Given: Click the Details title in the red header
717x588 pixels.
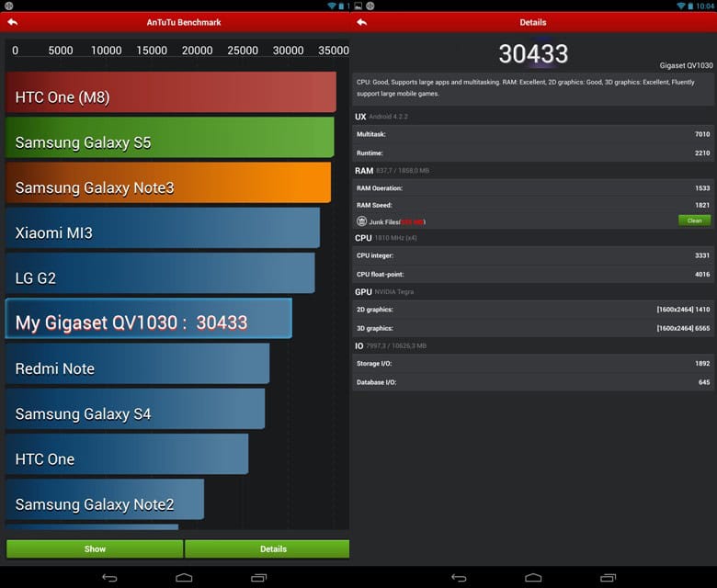Looking at the screenshot, I should click(x=533, y=22).
